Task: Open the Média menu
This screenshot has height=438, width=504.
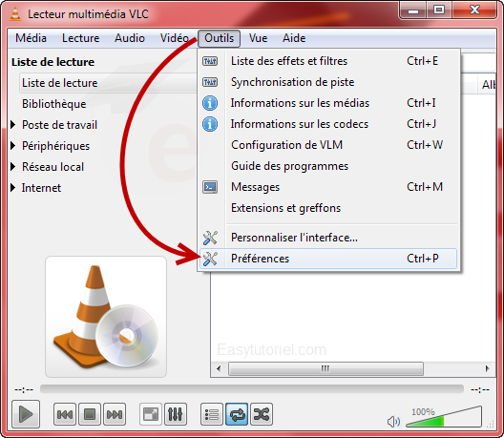Action: tap(31, 38)
